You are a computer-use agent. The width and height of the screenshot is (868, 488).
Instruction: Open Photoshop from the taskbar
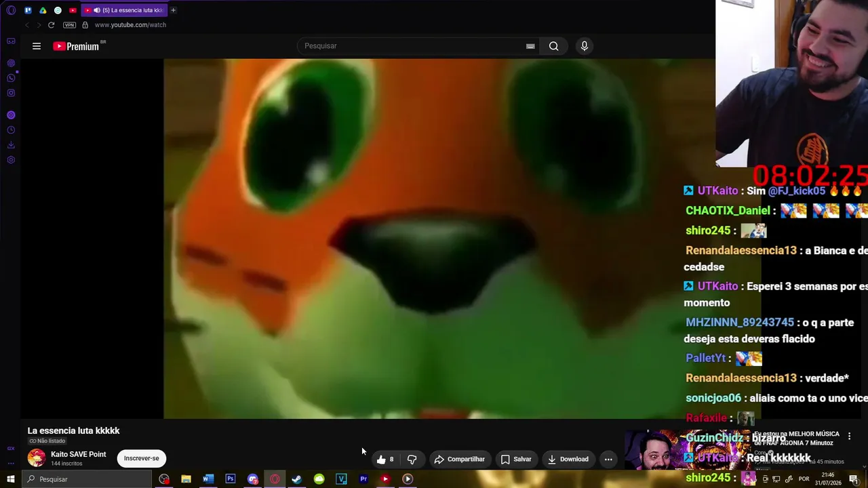point(231,479)
